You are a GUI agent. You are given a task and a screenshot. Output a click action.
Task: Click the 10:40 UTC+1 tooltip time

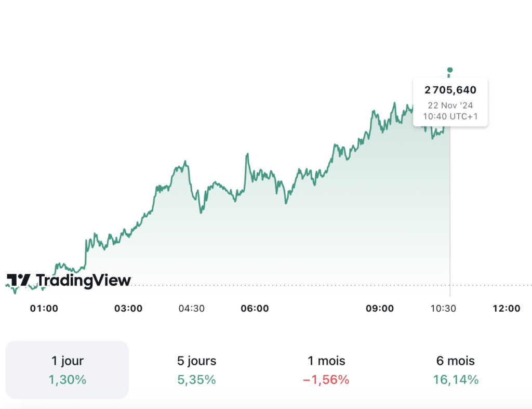450,116
